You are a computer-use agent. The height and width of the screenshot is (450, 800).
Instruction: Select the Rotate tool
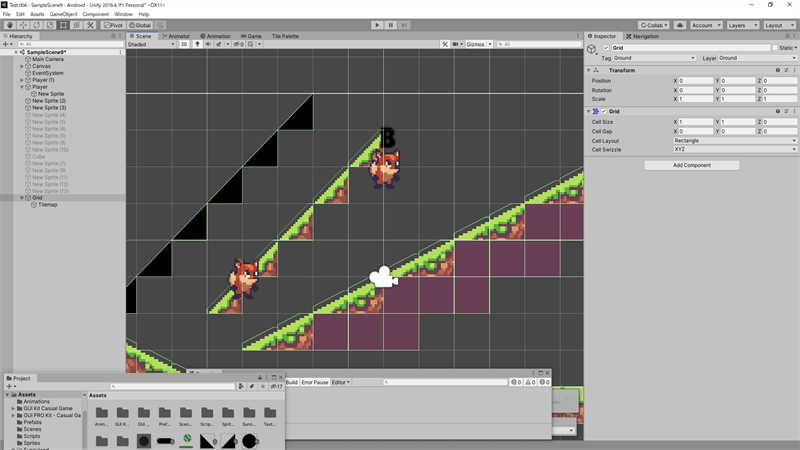point(36,25)
